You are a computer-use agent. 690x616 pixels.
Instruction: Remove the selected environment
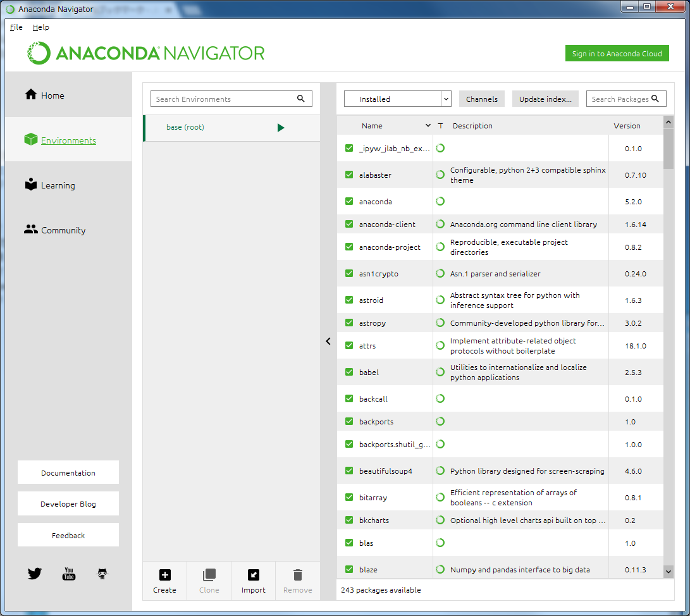297,581
